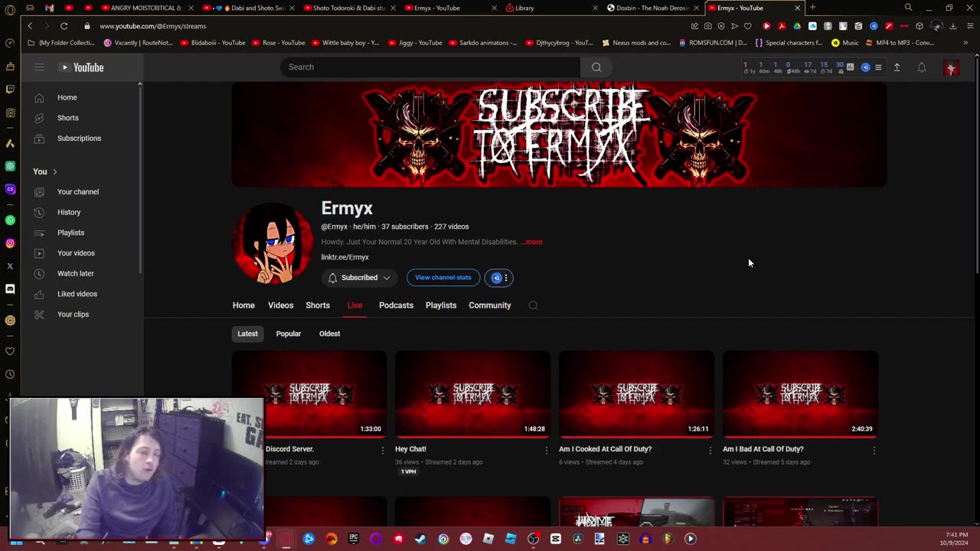This screenshot has height=551, width=980.
Task: Select Latest sort chip
Action: tap(247, 334)
